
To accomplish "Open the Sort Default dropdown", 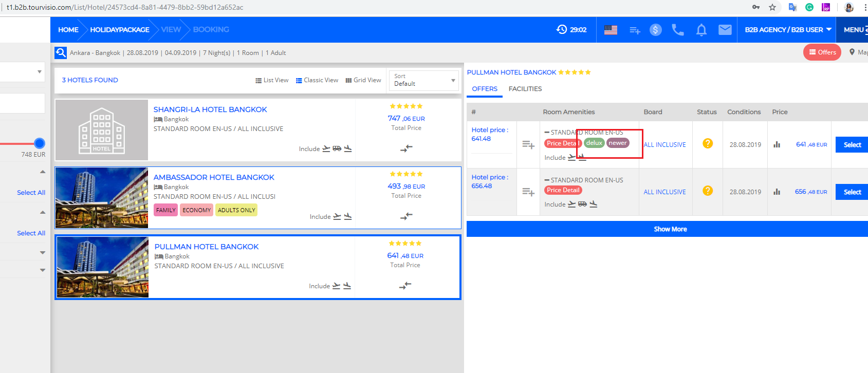I will [x=423, y=80].
